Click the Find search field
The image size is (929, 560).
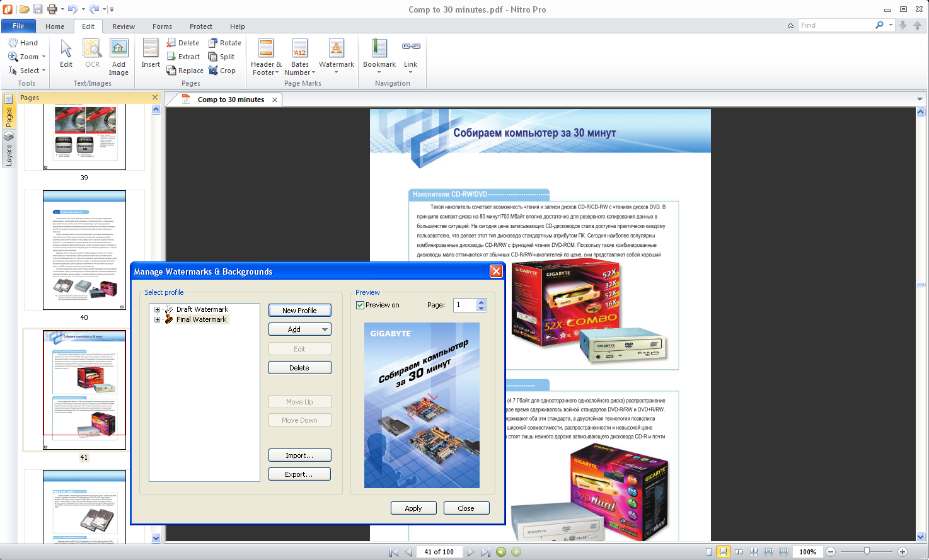point(836,25)
